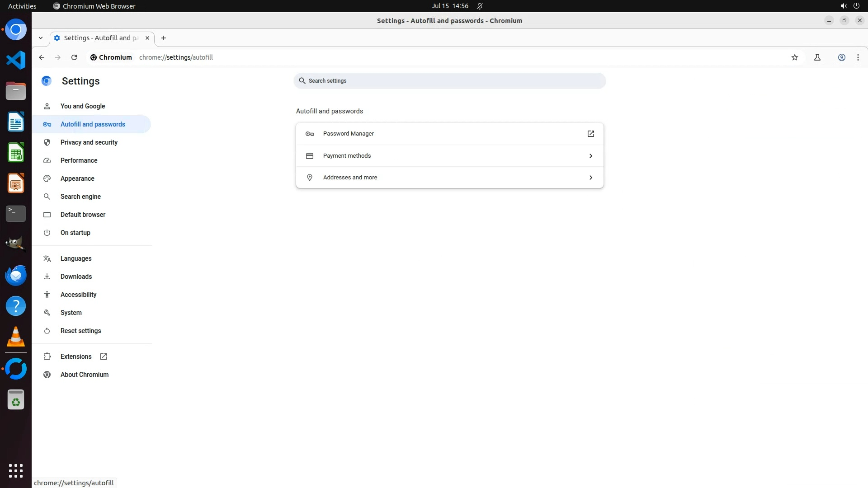This screenshot has width=868, height=488.
Task: Close the Settings tab
Action: (x=147, y=38)
